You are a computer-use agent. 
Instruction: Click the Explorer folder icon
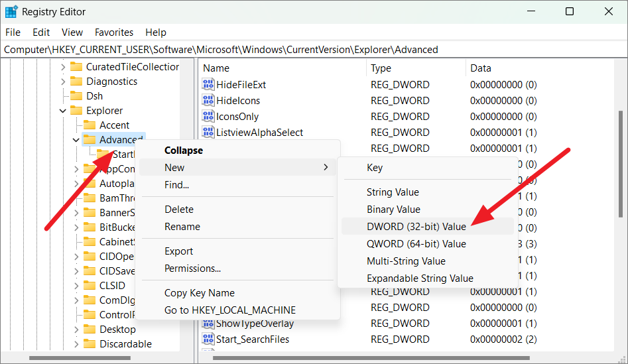click(x=76, y=111)
